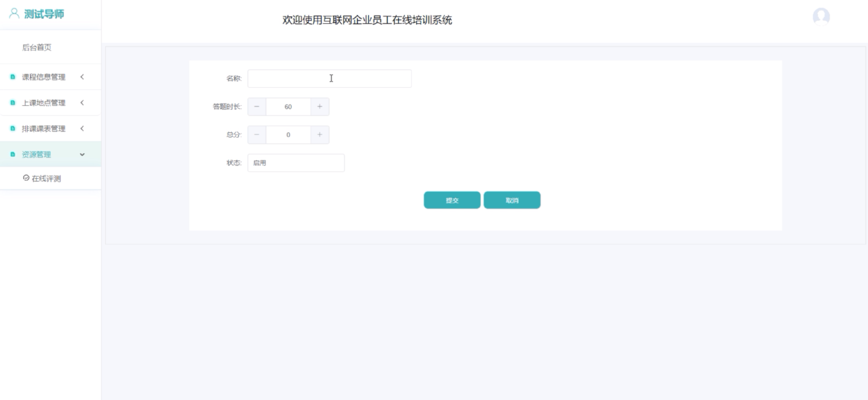Click the green icon next to 排课课表管理

click(x=13, y=128)
